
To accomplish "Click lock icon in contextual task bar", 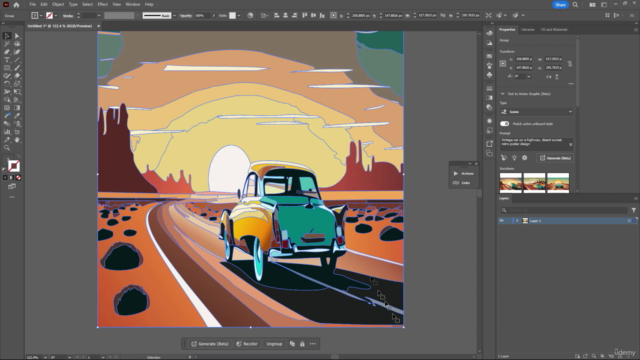I will point(302,344).
